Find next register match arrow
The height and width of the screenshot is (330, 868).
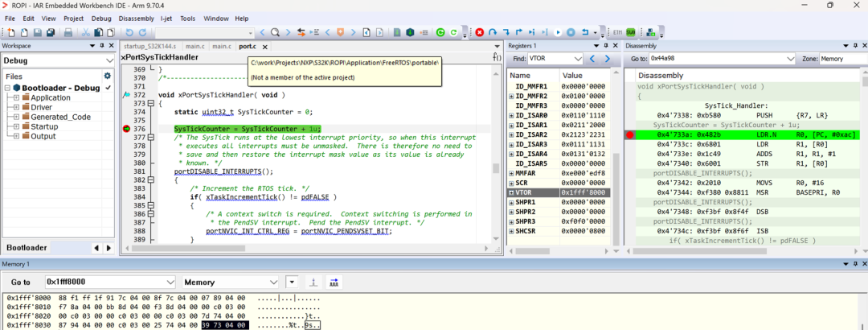608,58
